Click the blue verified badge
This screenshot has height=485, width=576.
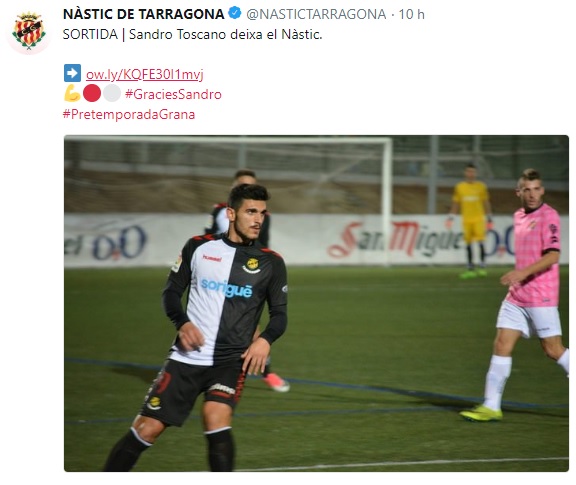point(235,14)
